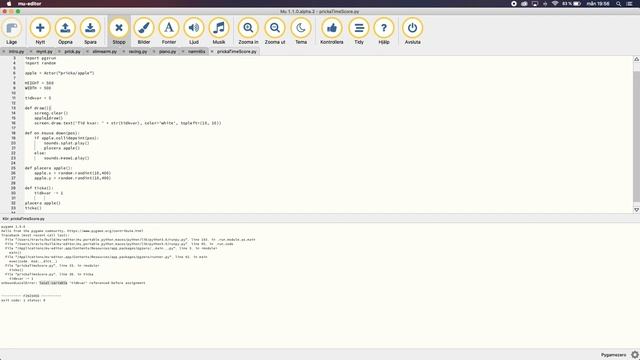Close the intro.py tab
This screenshot has width=640, height=360.
(4, 52)
